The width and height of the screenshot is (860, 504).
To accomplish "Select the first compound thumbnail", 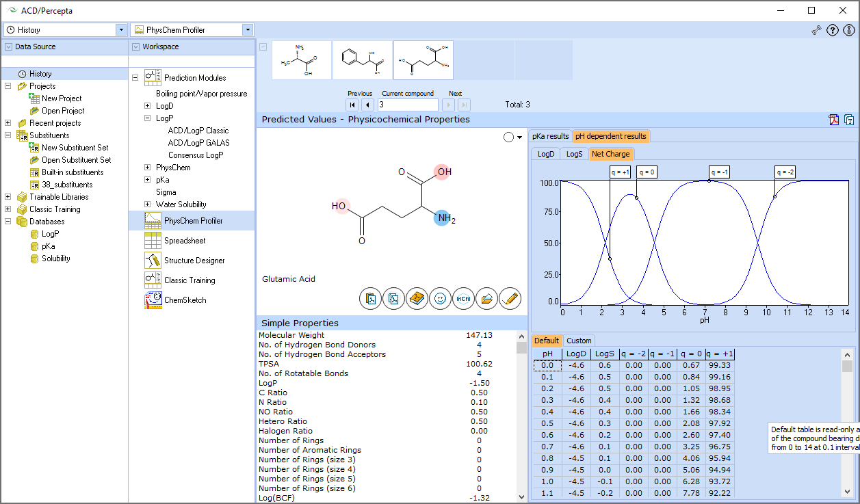I will [x=301, y=59].
